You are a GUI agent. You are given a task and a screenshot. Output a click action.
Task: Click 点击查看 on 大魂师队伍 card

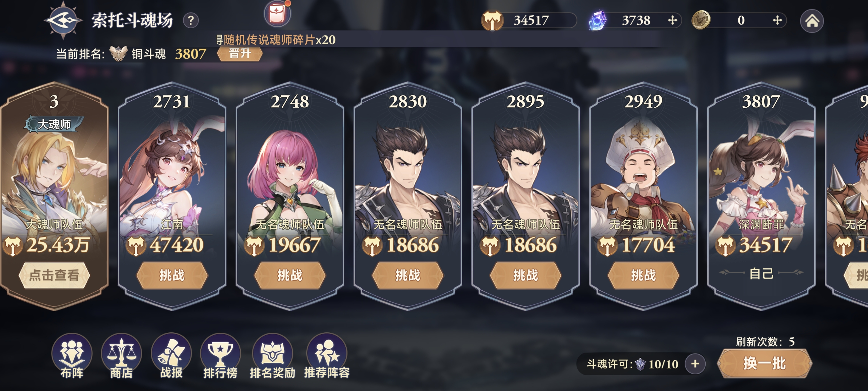[x=54, y=275]
